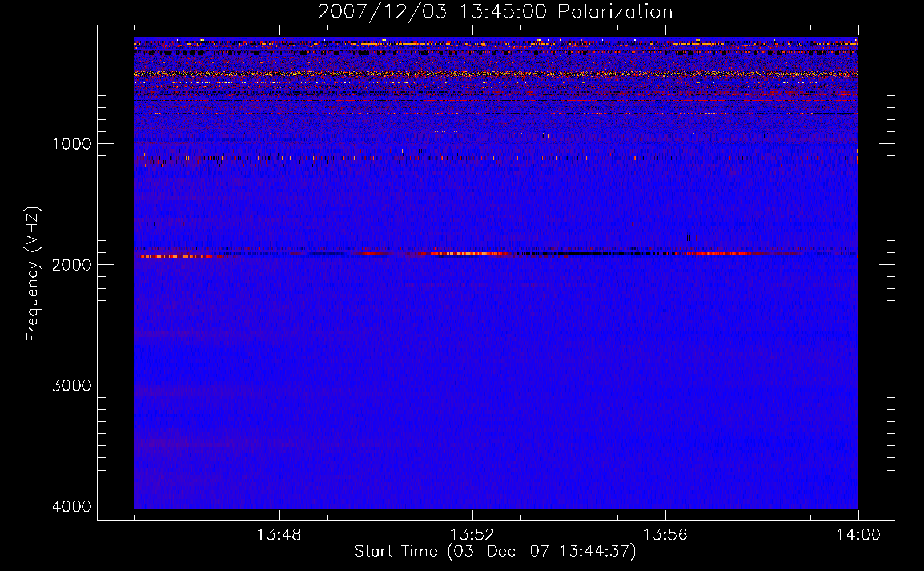Click the 4000 frequency tick label
This screenshot has width=924, height=571.
tap(71, 506)
